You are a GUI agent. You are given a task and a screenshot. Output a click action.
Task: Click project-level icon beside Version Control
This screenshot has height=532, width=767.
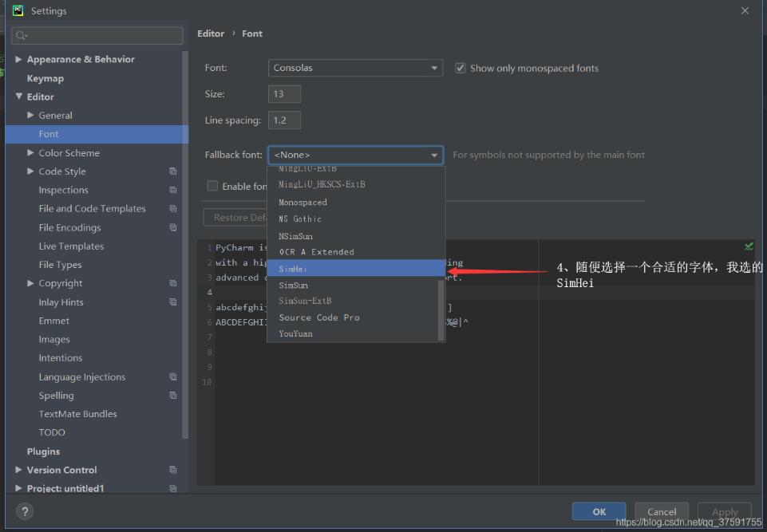coord(173,470)
